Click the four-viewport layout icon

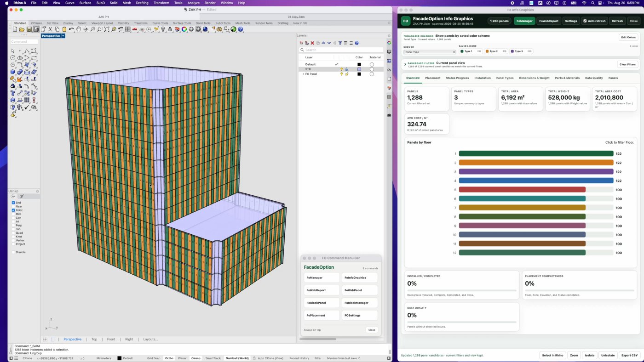(x=127, y=29)
